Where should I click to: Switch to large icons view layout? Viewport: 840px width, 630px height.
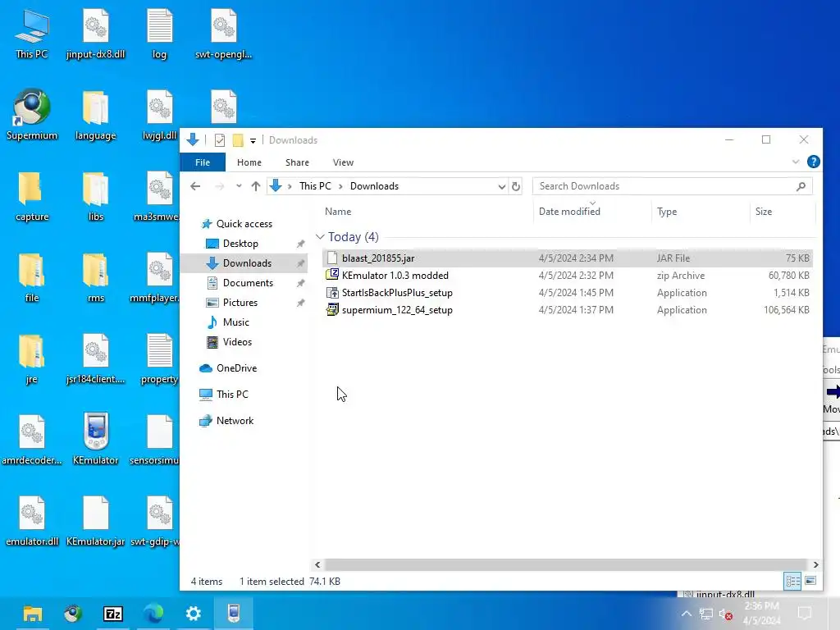(810, 581)
